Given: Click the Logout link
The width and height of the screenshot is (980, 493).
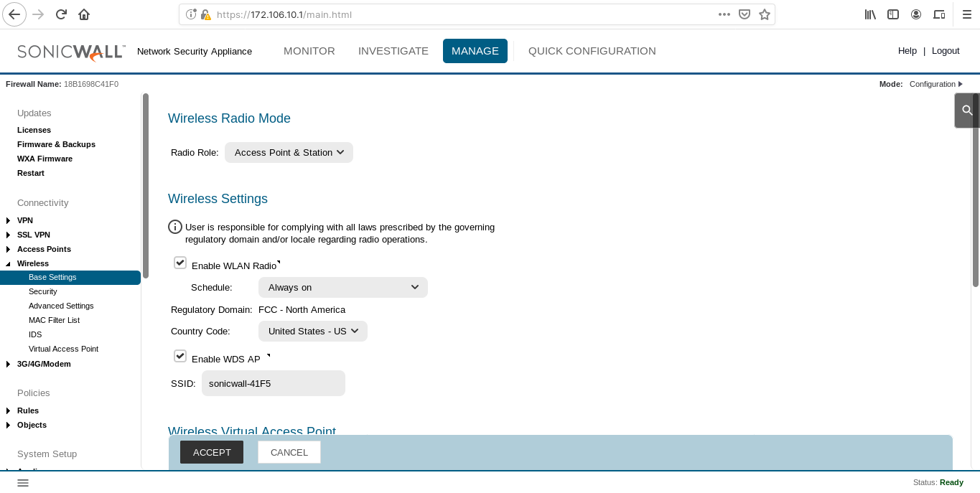Looking at the screenshot, I should tap(945, 51).
